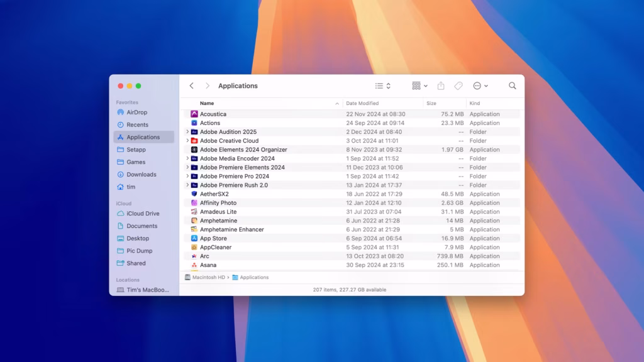Screen dimensions: 644x362
Task: Select AirDrop in the sidebar
Action: click(136, 112)
